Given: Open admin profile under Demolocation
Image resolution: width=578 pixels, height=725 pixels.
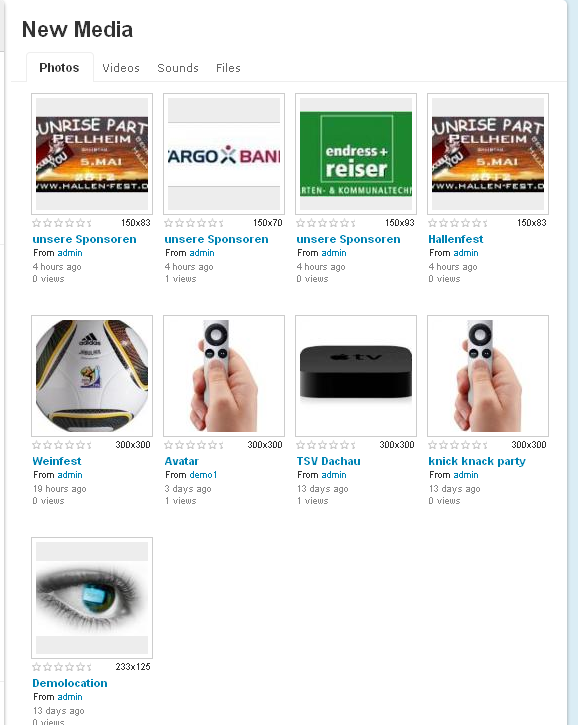Looking at the screenshot, I should pyautogui.click(x=70, y=697).
